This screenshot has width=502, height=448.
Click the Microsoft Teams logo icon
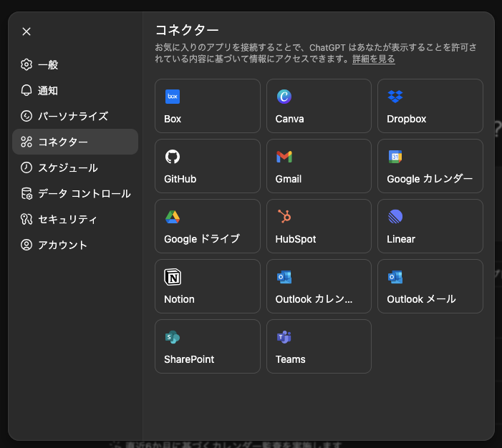(x=284, y=337)
